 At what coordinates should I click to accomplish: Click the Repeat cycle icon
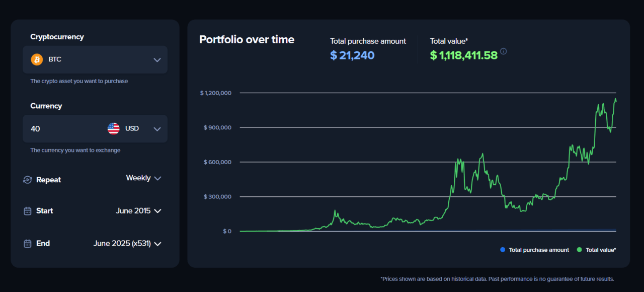[28, 180]
